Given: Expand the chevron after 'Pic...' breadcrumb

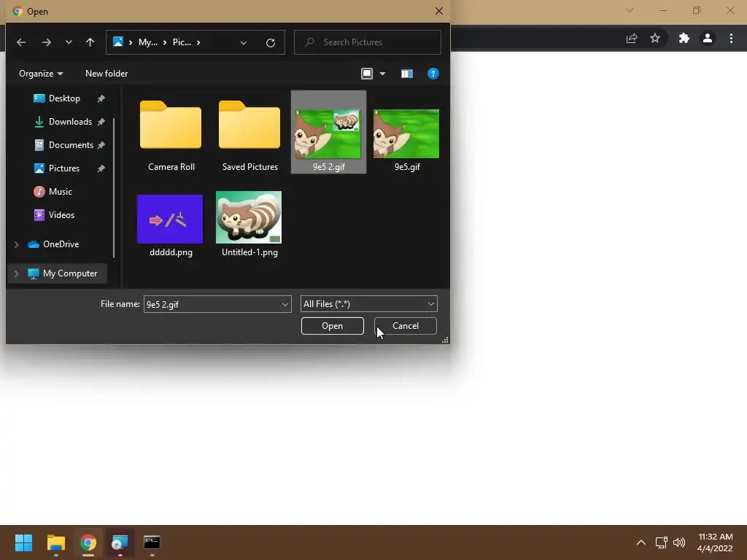Looking at the screenshot, I should click(198, 42).
